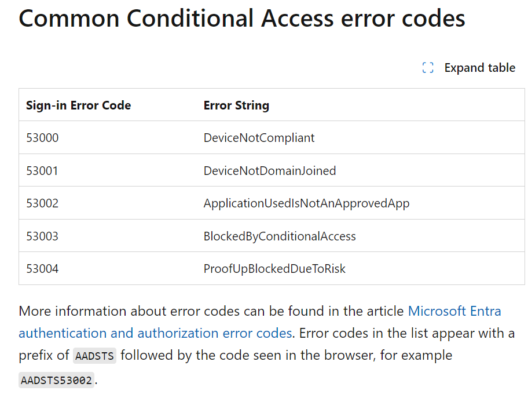Click the ApplicationUsedIsNotAnApprovedApp error string
Screen dimensions: 528x420
[x=306, y=203]
